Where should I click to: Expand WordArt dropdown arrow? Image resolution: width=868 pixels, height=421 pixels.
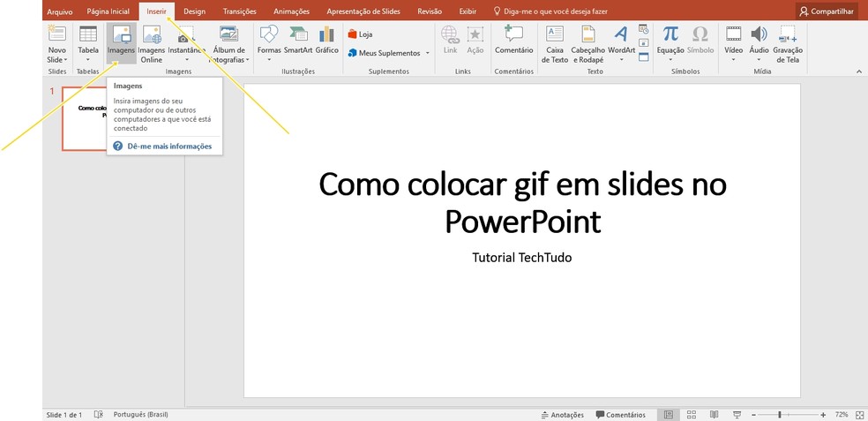622,60
